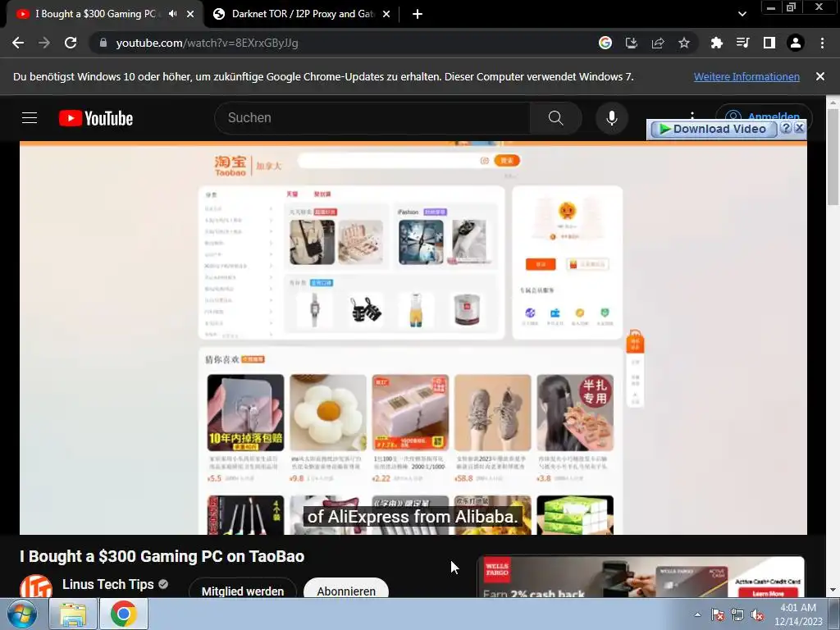Open YouTube settings three-dot menu
This screenshot has width=840, height=630.
[692, 115]
